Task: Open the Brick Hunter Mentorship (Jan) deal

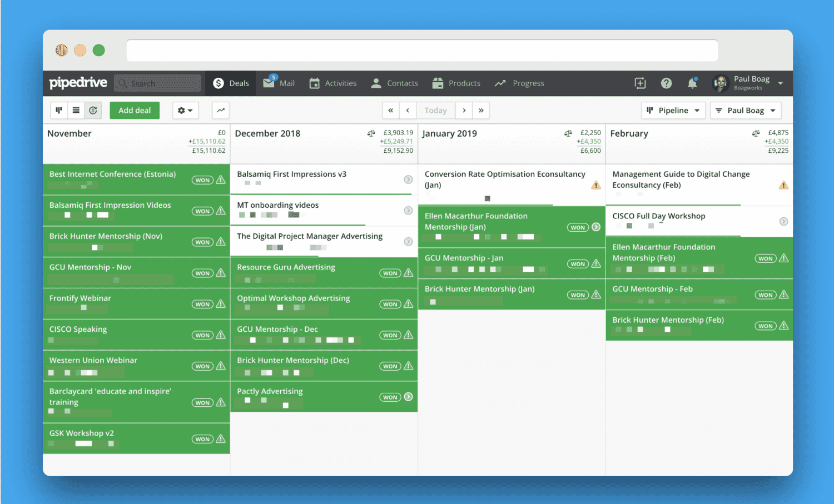Action: pyautogui.click(x=512, y=295)
